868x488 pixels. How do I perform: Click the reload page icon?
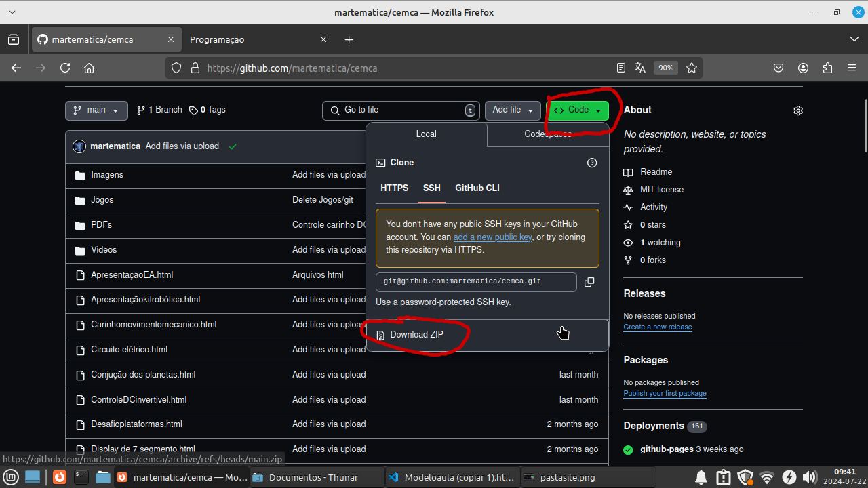pyautogui.click(x=65, y=68)
